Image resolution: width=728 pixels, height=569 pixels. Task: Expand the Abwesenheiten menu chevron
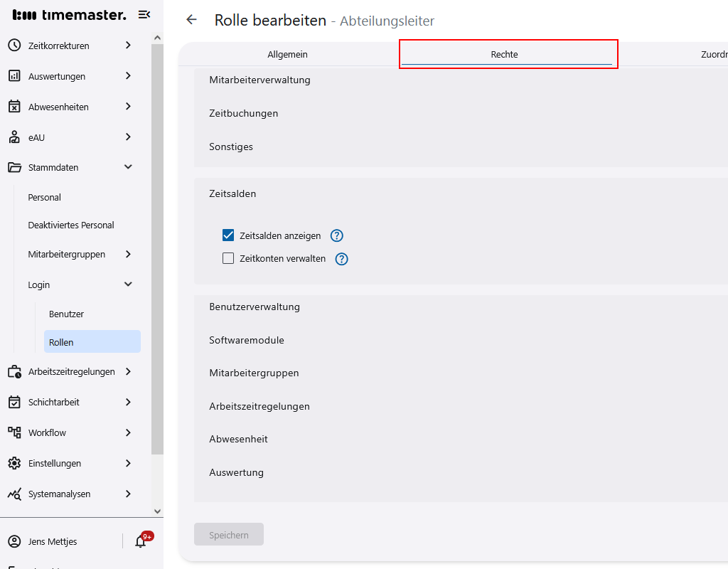(128, 107)
